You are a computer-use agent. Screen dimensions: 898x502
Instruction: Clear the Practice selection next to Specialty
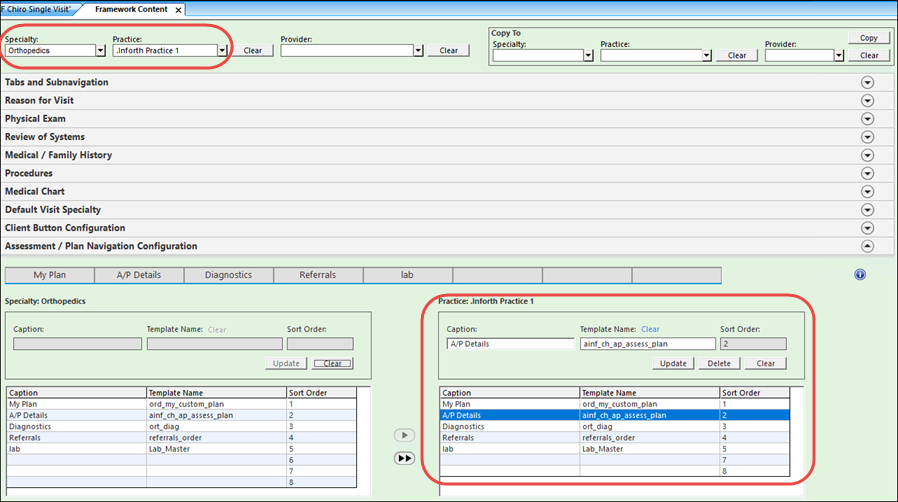253,50
